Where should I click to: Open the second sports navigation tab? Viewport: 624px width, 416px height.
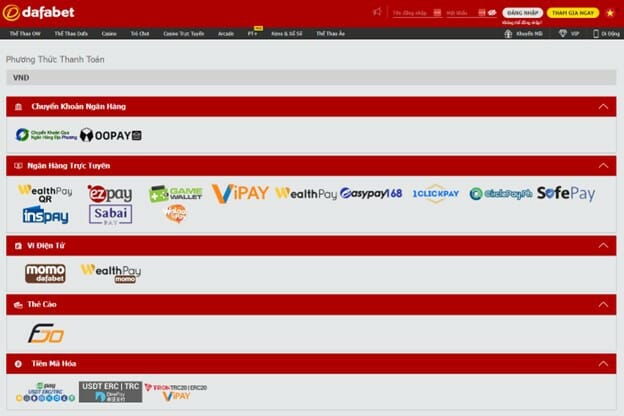pos(71,34)
